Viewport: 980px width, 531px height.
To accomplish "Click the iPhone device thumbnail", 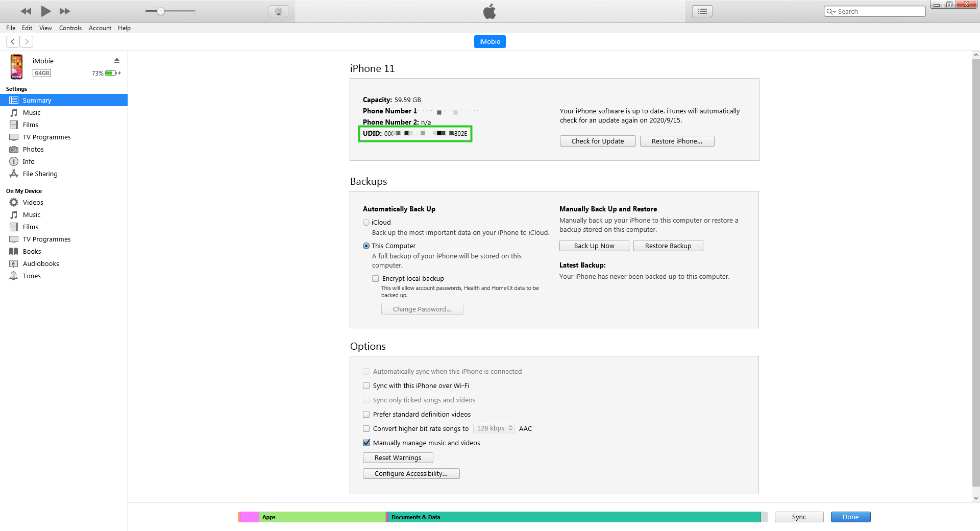I will pyautogui.click(x=17, y=67).
